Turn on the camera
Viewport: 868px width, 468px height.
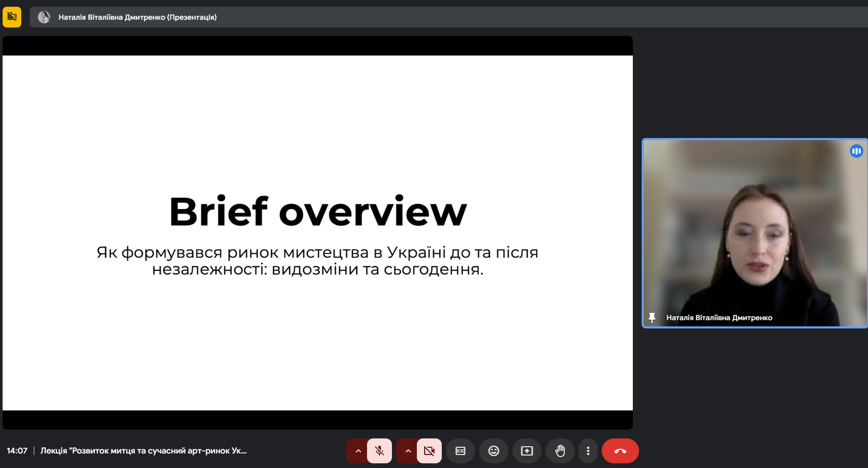coord(429,451)
